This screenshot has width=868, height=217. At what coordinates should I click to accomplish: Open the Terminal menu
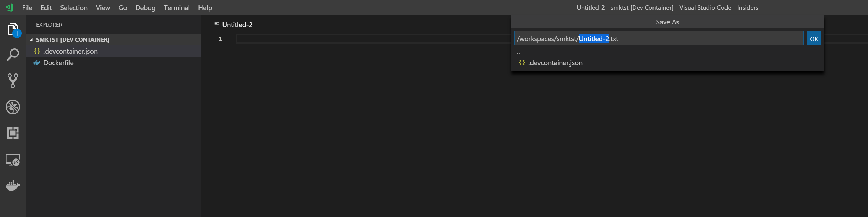tap(177, 7)
